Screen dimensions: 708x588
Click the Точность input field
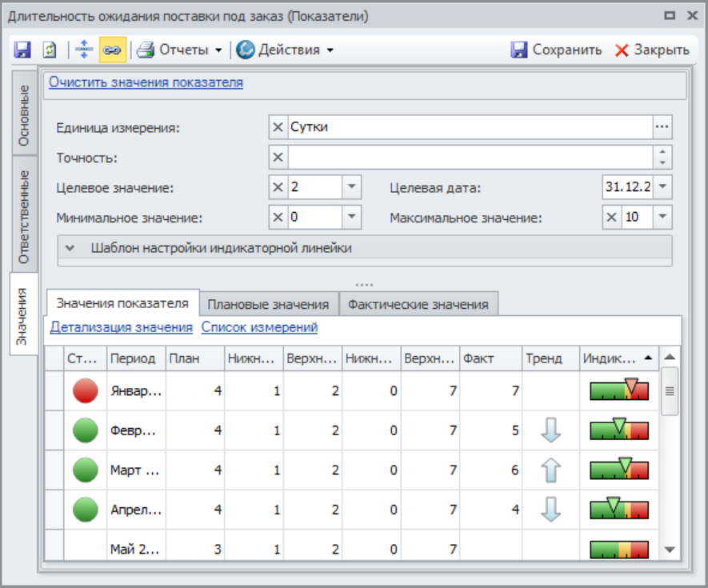pos(470,157)
